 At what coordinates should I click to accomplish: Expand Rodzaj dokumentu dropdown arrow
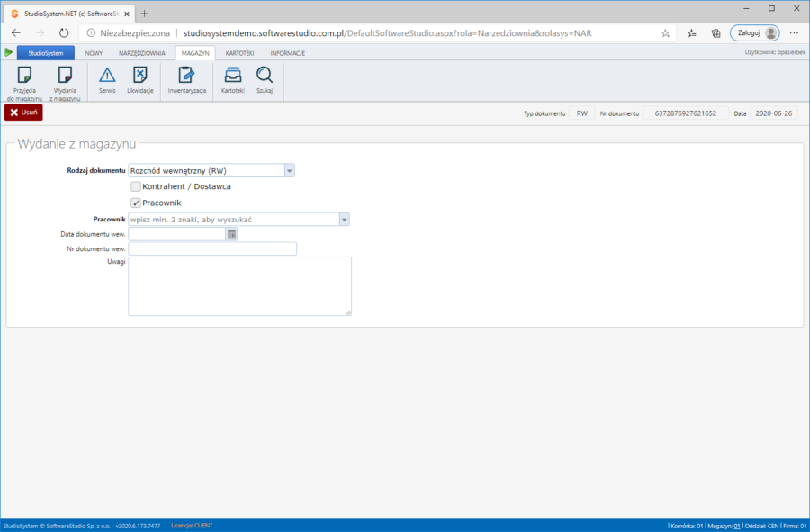tap(289, 170)
